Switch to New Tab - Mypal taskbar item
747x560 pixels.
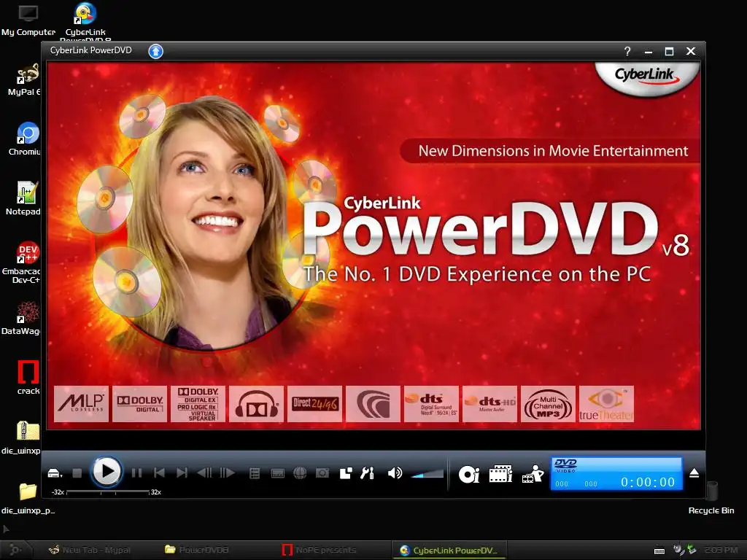point(90,550)
